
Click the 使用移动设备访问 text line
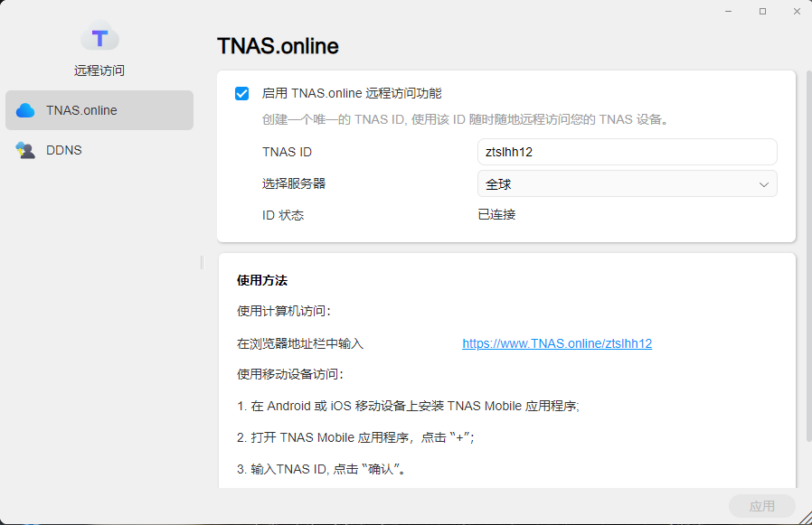290,374
